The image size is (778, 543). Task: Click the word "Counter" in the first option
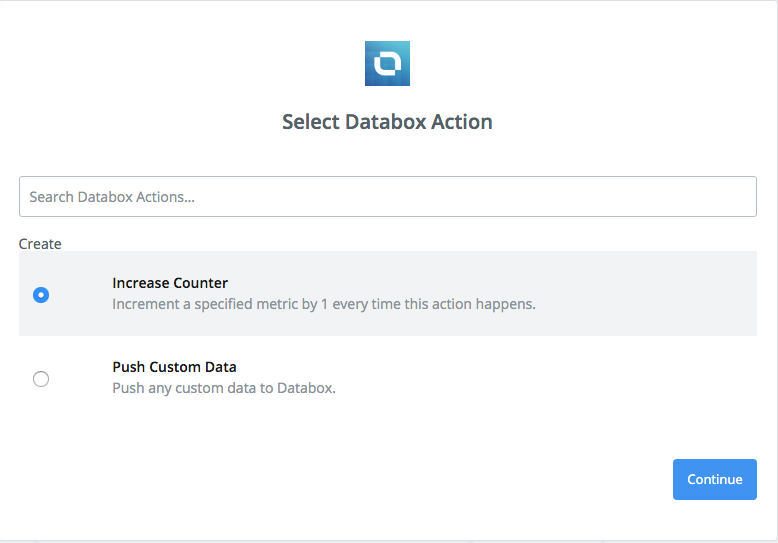(x=200, y=283)
